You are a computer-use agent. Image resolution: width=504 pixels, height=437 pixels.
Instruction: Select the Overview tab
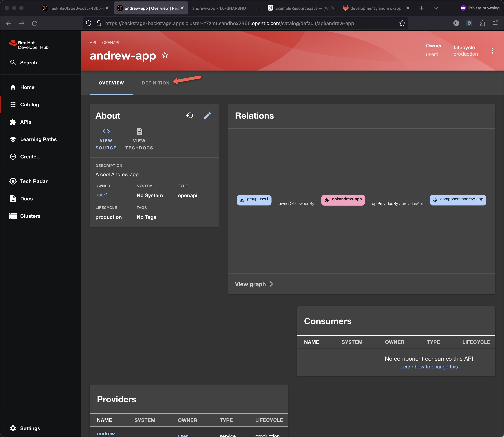pyautogui.click(x=111, y=83)
